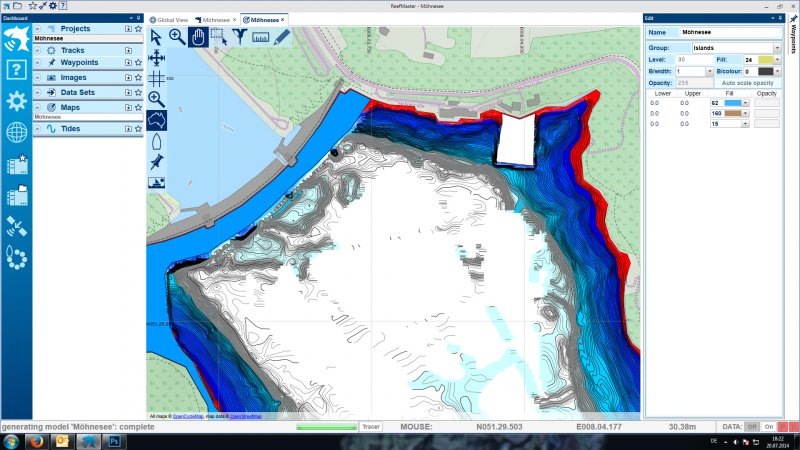
Task: Click the Tracer button in status bar
Action: pos(371,426)
